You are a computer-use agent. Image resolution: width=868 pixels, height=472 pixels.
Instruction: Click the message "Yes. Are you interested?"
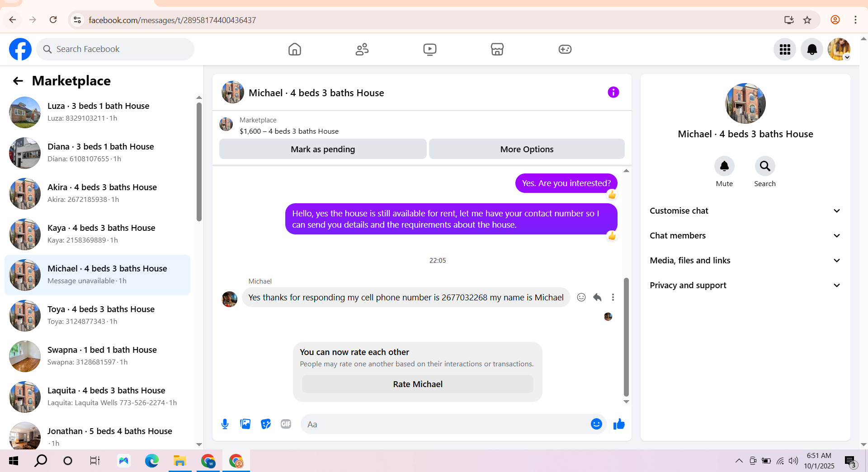(x=566, y=183)
